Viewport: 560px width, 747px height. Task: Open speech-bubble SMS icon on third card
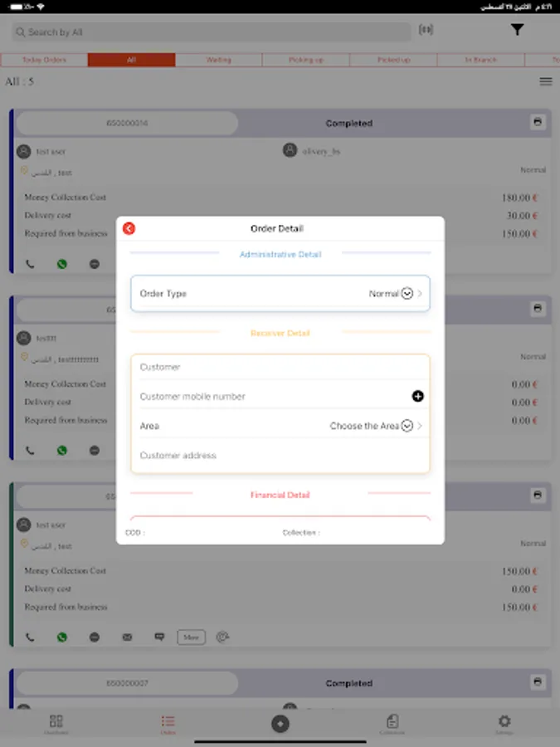click(159, 637)
